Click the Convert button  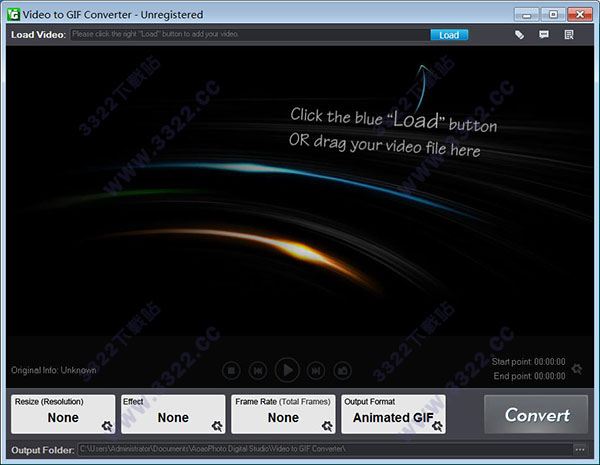point(536,414)
